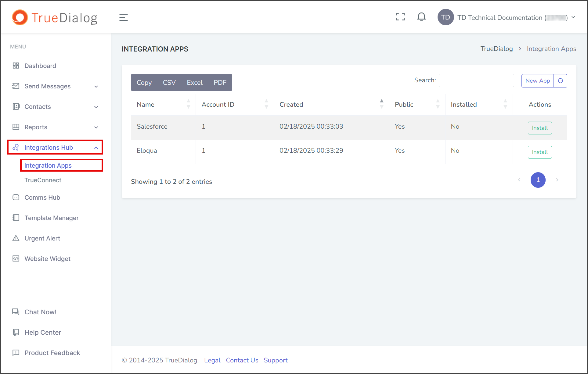
Task: Select page 1 pagination button
Action: coord(538,180)
